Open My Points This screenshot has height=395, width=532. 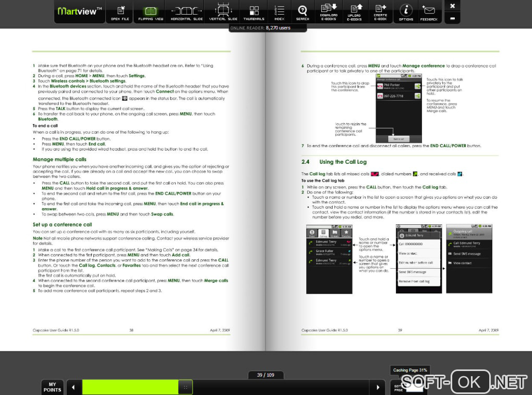click(x=52, y=387)
